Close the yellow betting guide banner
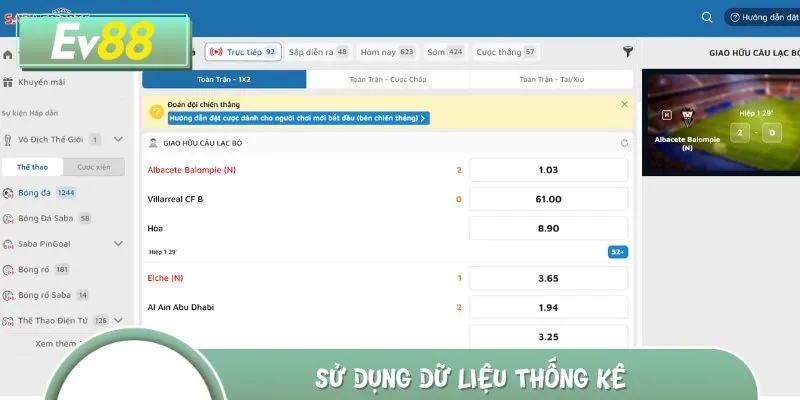This screenshot has height=400, width=800. pyautogui.click(x=624, y=104)
